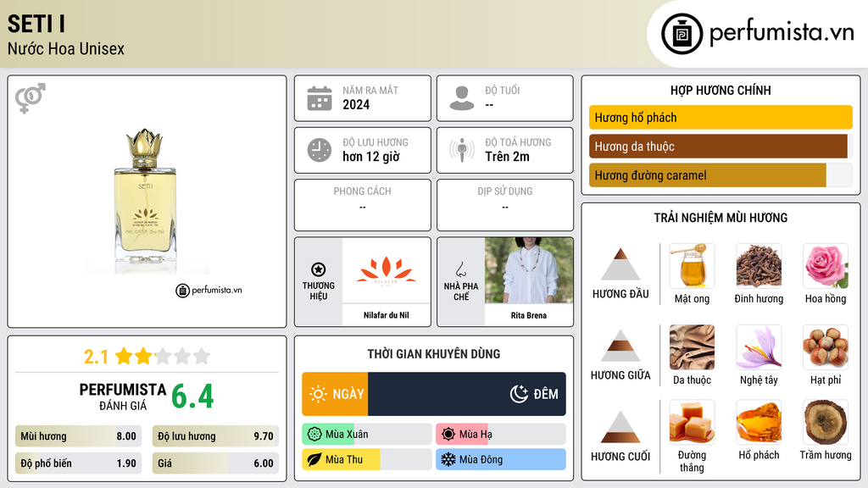The height and width of the screenshot is (488, 868).
Task: Open the Hạt phỉ hazelnut image
Action: tap(826, 347)
